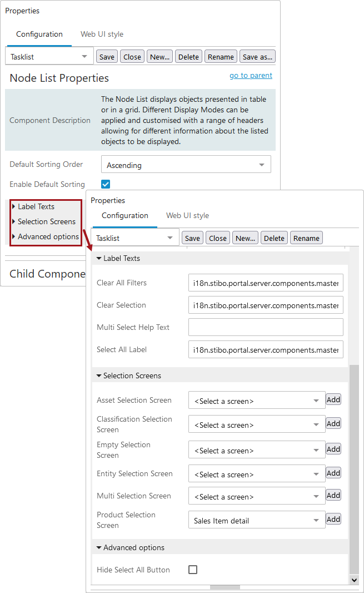Click the scrollbar down arrow in front panel

pyautogui.click(x=355, y=580)
